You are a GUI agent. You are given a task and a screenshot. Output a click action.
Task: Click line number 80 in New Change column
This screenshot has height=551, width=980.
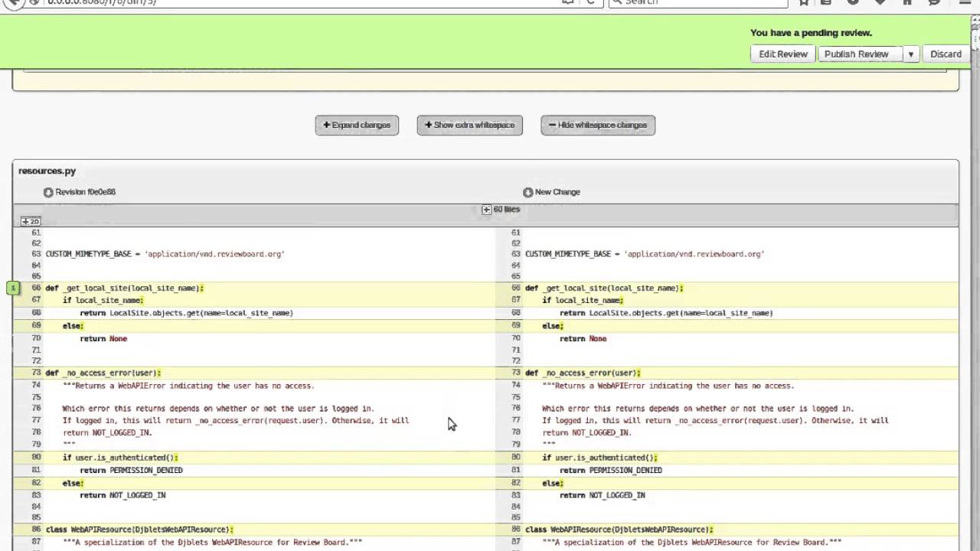point(515,458)
